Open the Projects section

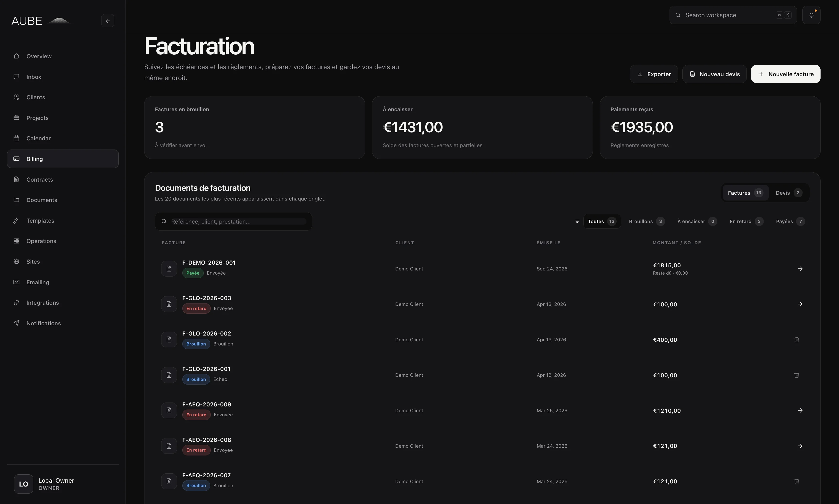click(x=63, y=118)
